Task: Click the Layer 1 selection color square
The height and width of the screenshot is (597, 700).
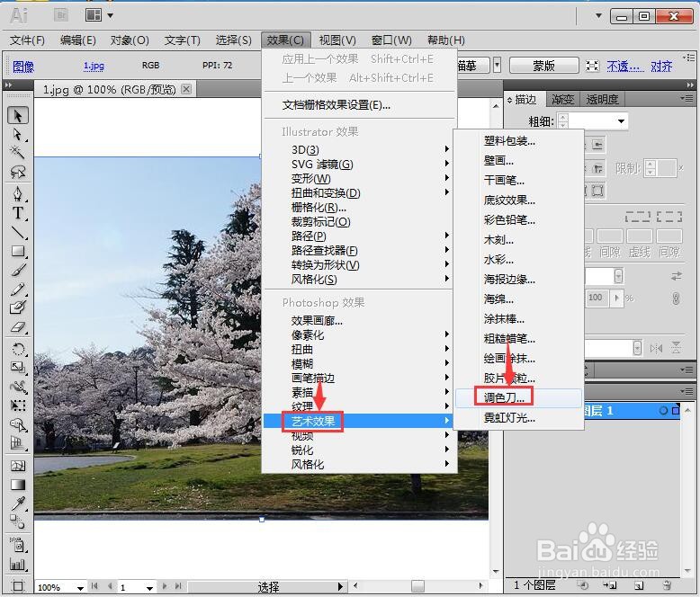Action: coord(676,411)
